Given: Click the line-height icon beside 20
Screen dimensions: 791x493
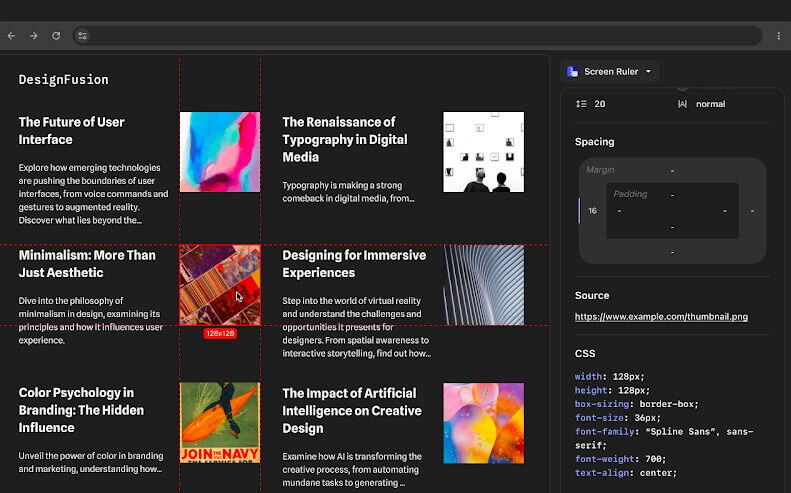Looking at the screenshot, I should (582, 104).
